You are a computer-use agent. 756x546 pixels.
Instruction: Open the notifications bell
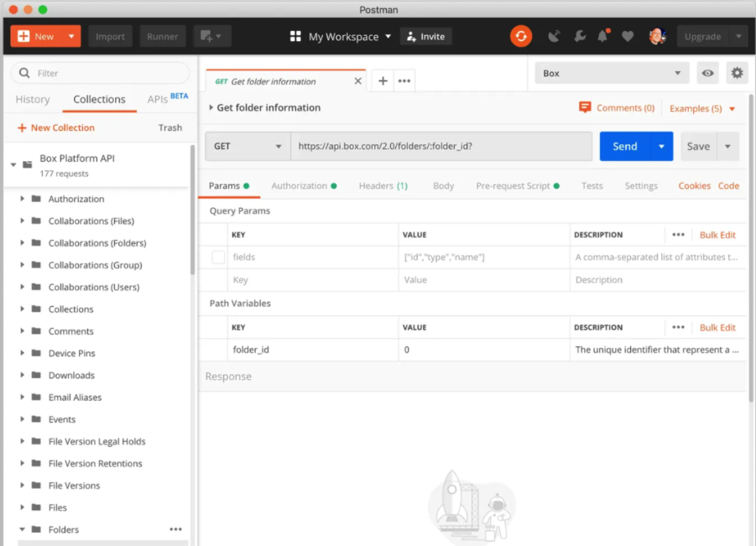(603, 36)
